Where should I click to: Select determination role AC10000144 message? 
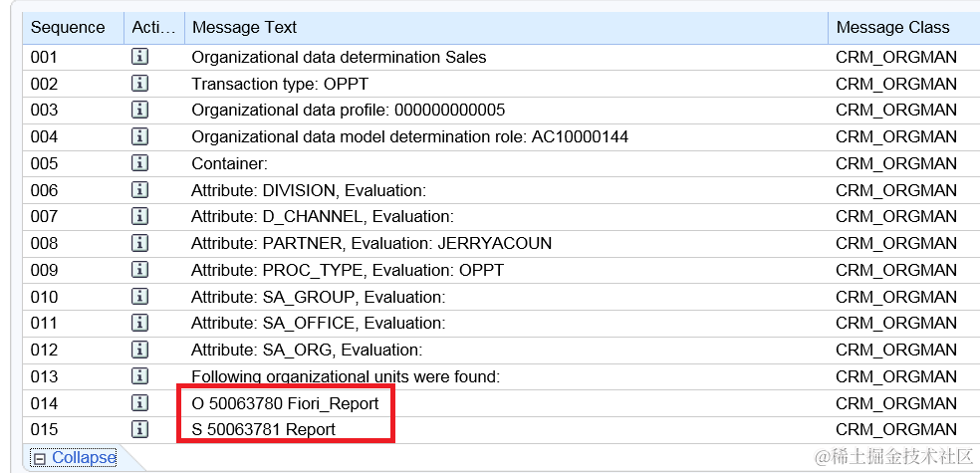(410, 136)
